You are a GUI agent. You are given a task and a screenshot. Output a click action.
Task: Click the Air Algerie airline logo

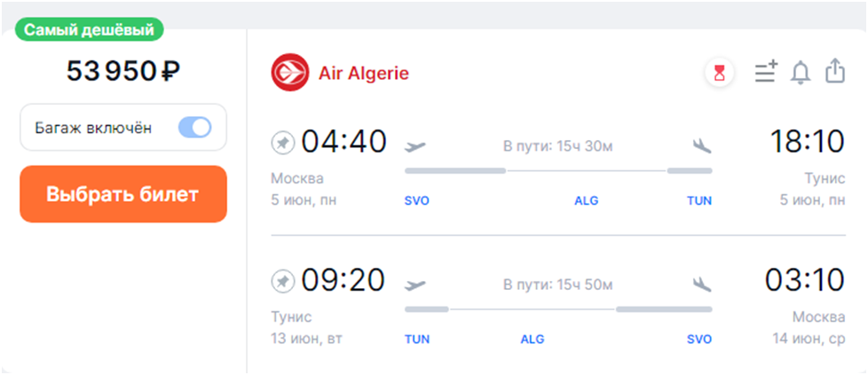coord(290,73)
